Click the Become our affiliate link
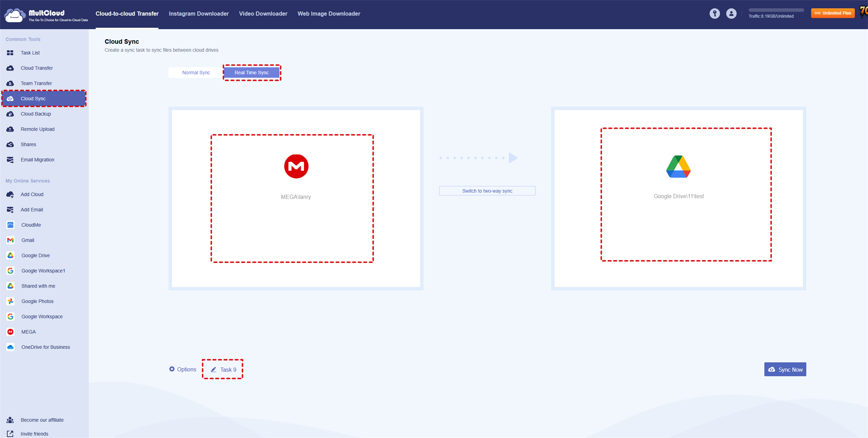The image size is (868, 438). click(x=42, y=420)
